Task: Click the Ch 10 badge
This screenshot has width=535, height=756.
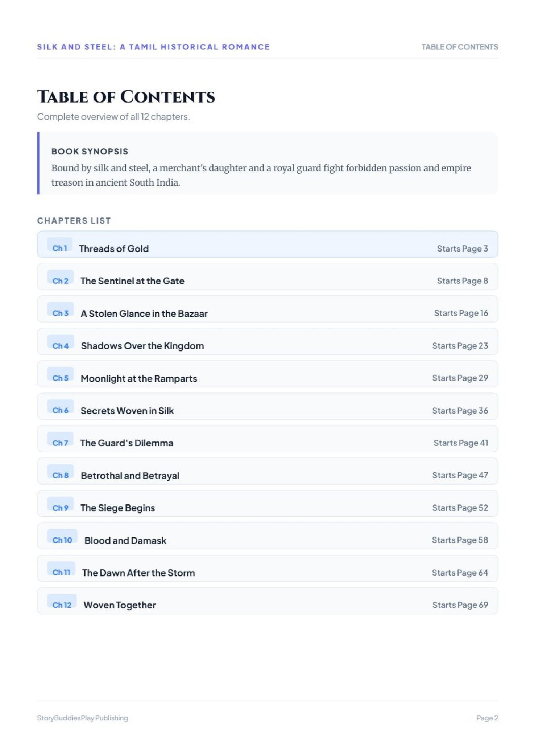Action: 62,537
